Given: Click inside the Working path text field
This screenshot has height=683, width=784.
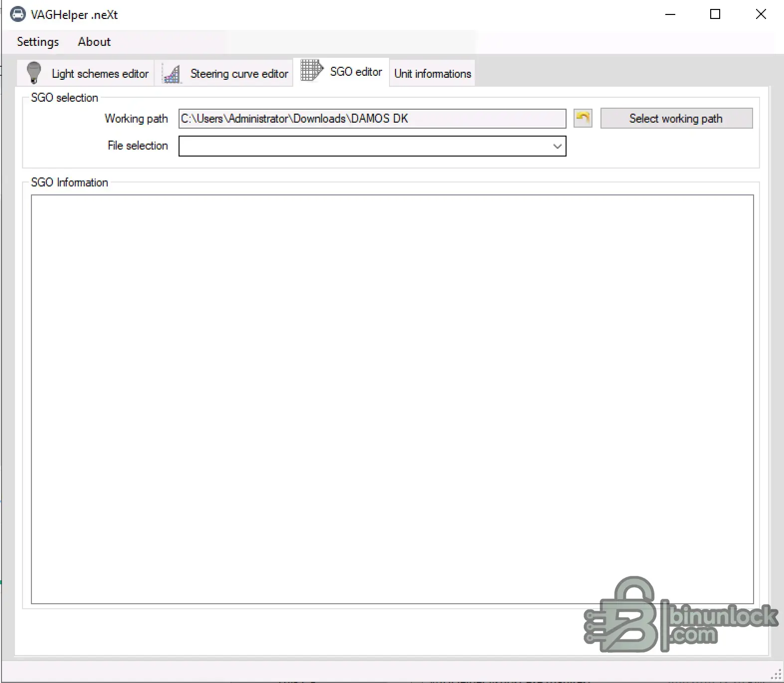Looking at the screenshot, I should click(372, 119).
